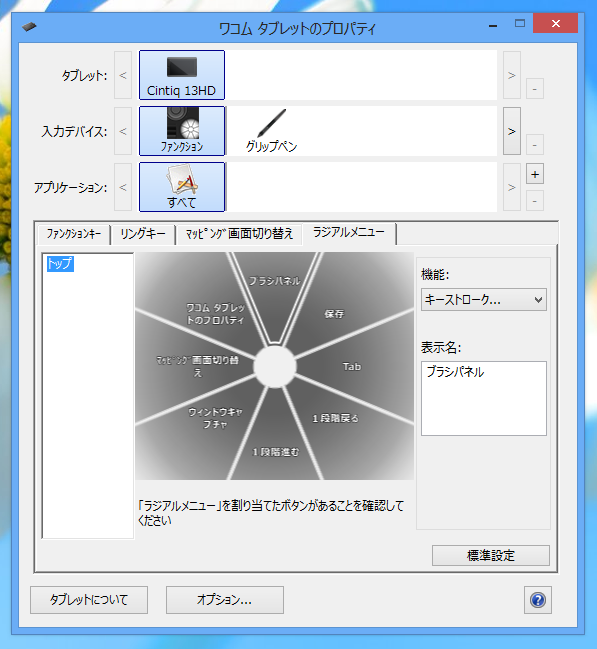Minimize the Wacom properties window

click(x=493, y=24)
